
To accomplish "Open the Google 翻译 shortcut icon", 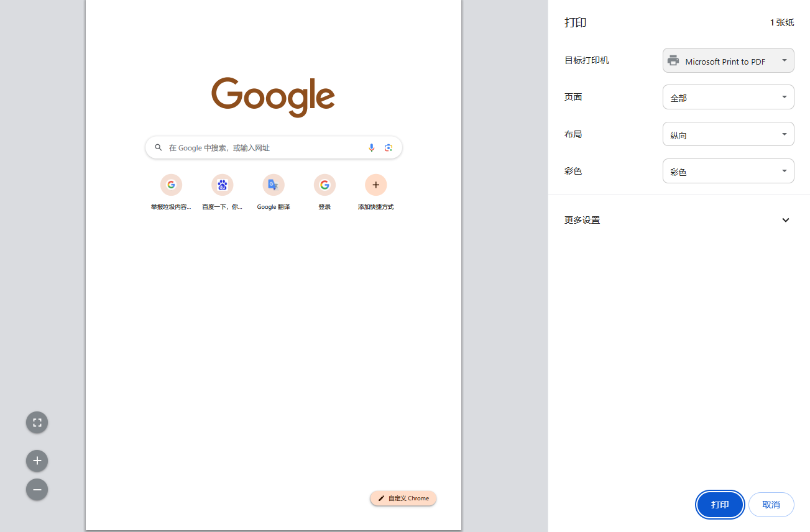I will (274, 185).
